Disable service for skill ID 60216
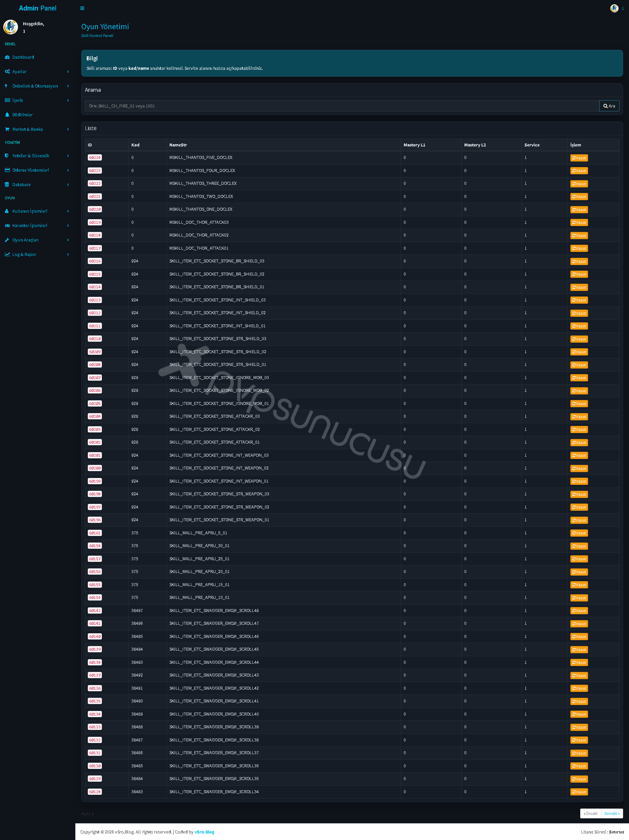Viewport: 629px width, 840px height. (x=579, y=261)
